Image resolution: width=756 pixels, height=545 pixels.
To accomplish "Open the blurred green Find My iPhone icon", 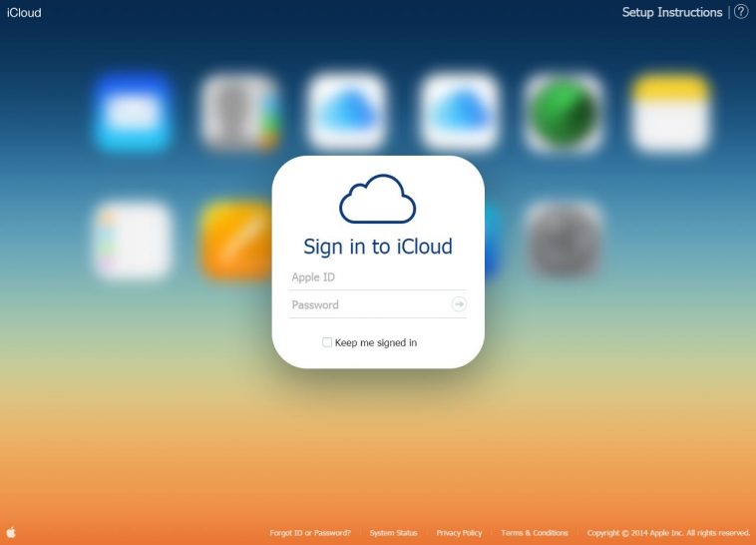I will click(x=564, y=111).
